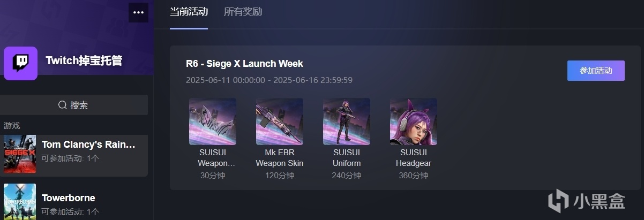Viewport: 644px width, 220px height.
Task: Open the SUISUI Weapon charm reward image
Action: click(x=213, y=122)
